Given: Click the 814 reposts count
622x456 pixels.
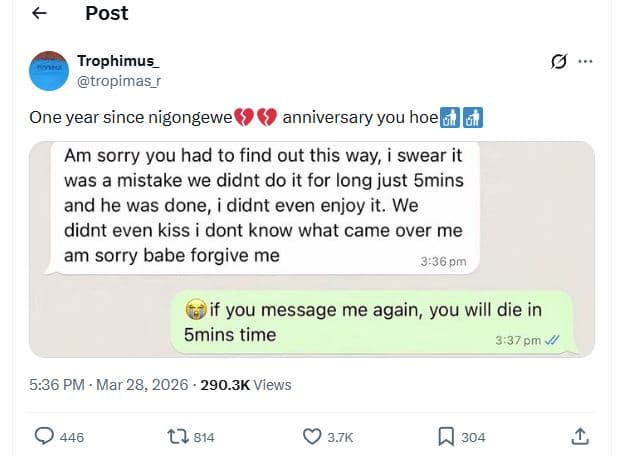Looking at the screenshot, I should [203, 437].
